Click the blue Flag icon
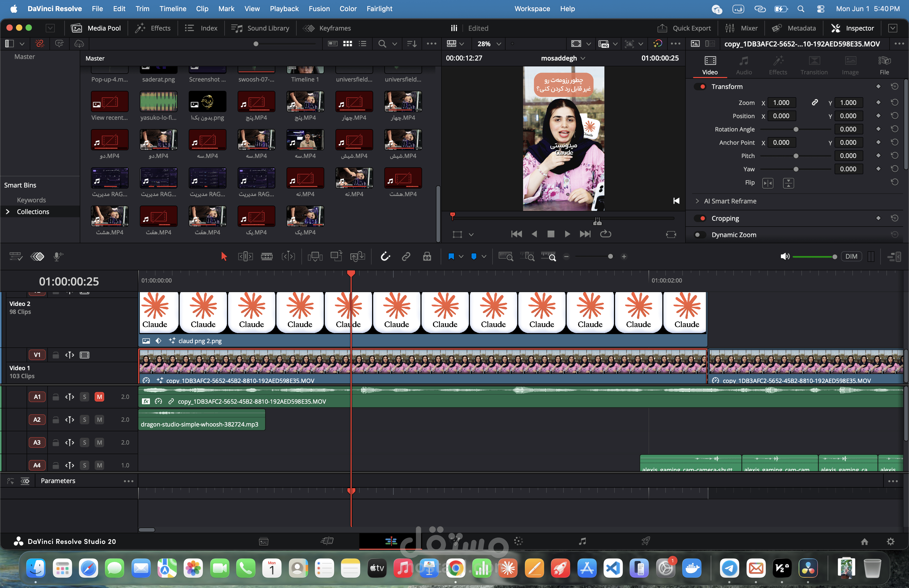 tap(451, 256)
